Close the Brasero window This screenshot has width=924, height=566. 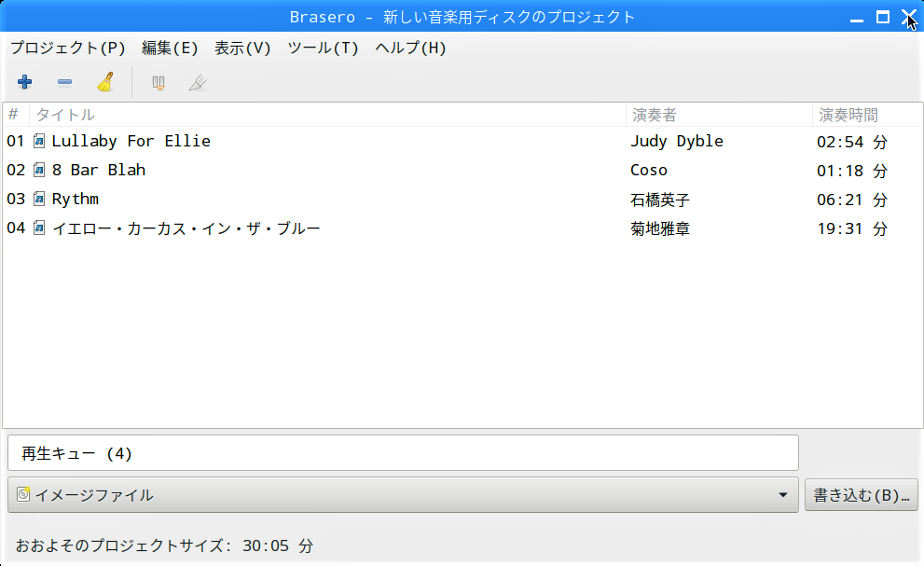[909, 17]
